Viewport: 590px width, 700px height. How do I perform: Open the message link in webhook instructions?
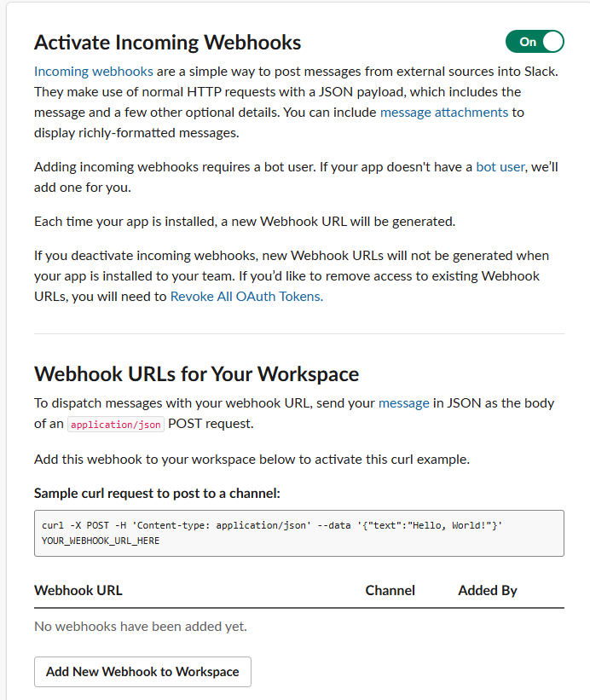pyautogui.click(x=404, y=403)
